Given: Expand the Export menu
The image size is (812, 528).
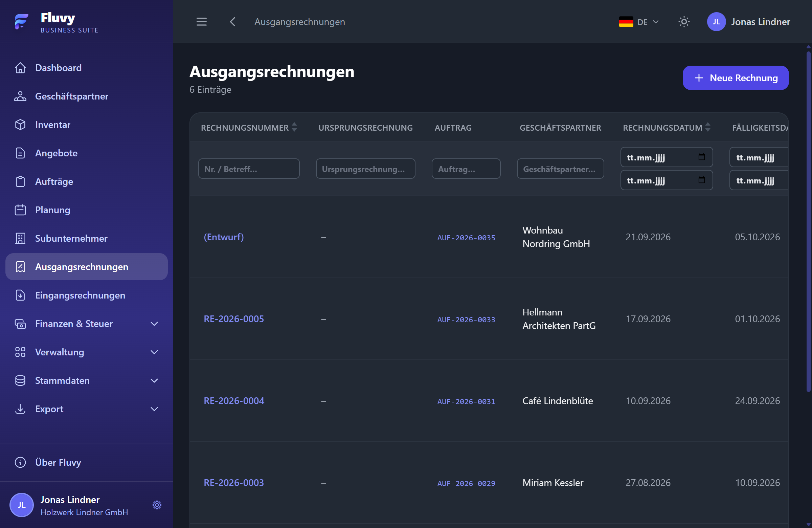Looking at the screenshot, I should point(87,409).
